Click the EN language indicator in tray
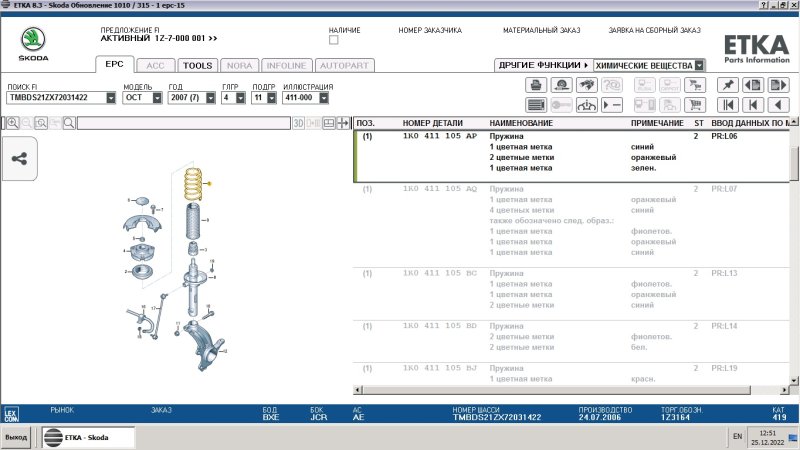The image size is (800, 450). tap(737, 436)
